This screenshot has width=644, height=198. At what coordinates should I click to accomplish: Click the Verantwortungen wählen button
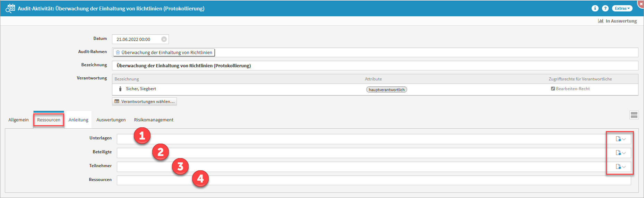click(145, 102)
